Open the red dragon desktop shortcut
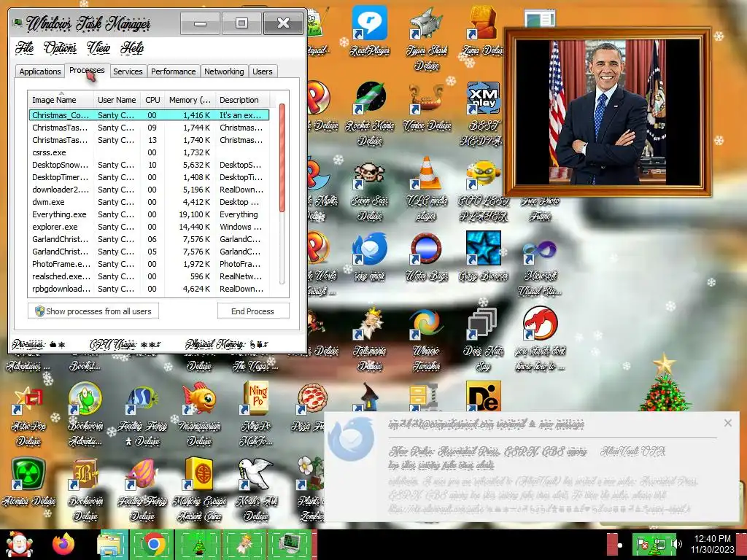 tap(540, 339)
